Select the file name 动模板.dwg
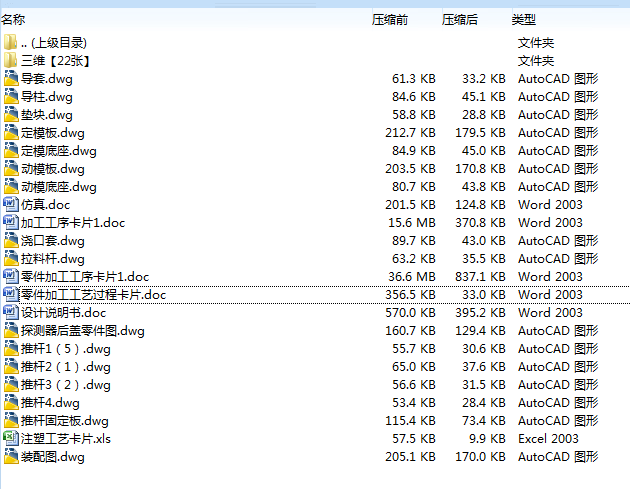Image resolution: width=630 pixels, height=489 pixels. pyautogui.click(x=53, y=169)
